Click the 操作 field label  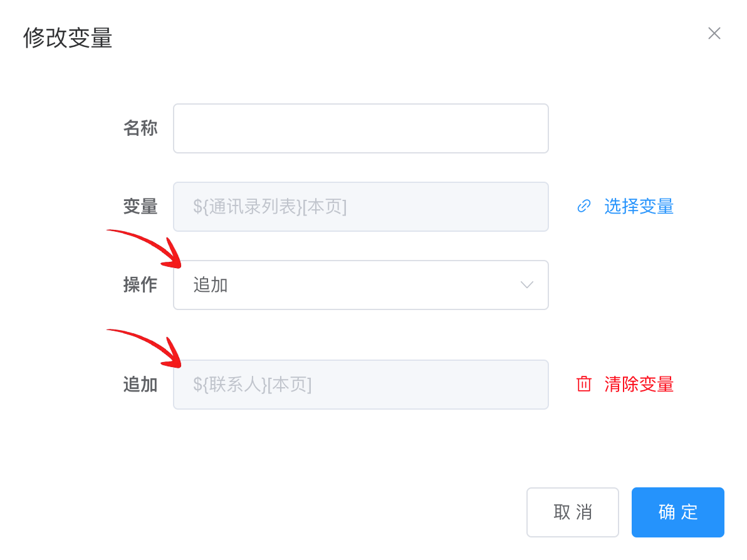140,284
